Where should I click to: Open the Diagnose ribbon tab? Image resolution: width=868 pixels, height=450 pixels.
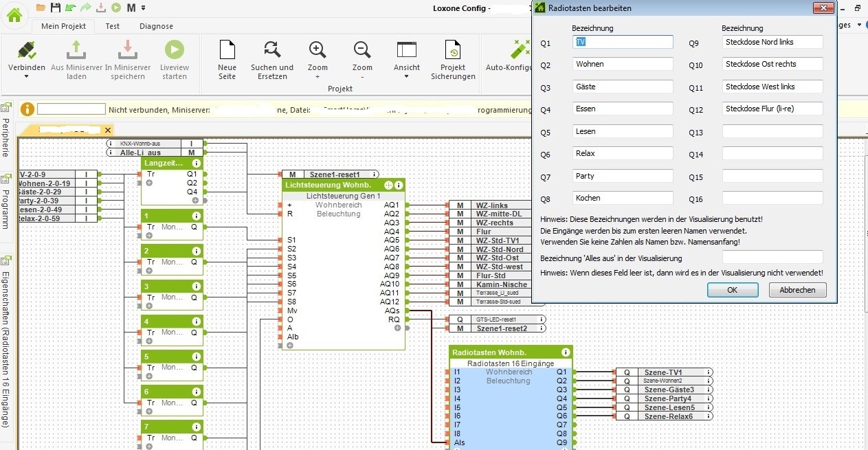coord(156,26)
